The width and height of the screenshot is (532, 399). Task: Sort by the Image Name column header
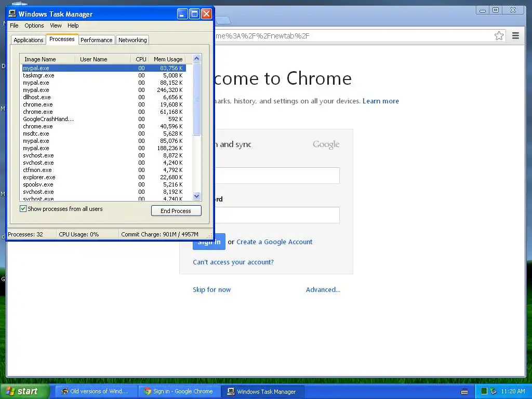tap(47, 59)
